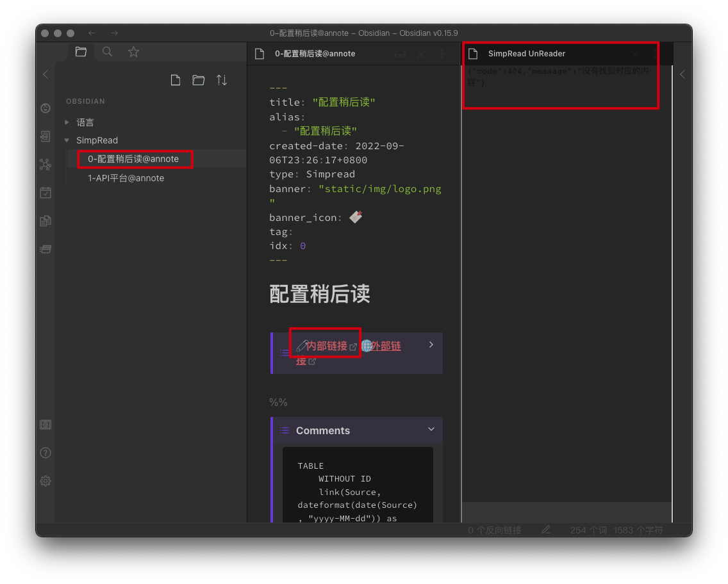This screenshot has height=584, width=728.
Task: Open today's daily note calendar icon
Action: click(x=45, y=193)
